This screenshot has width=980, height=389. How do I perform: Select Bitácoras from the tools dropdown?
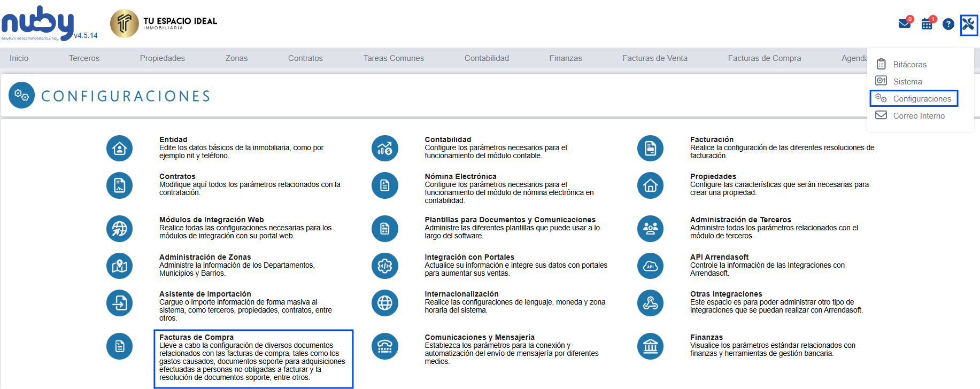[909, 65]
